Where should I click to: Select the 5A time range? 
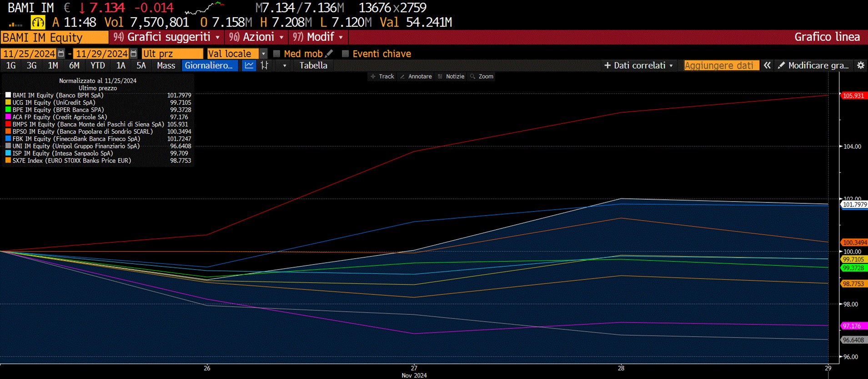[x=141, y=66]
